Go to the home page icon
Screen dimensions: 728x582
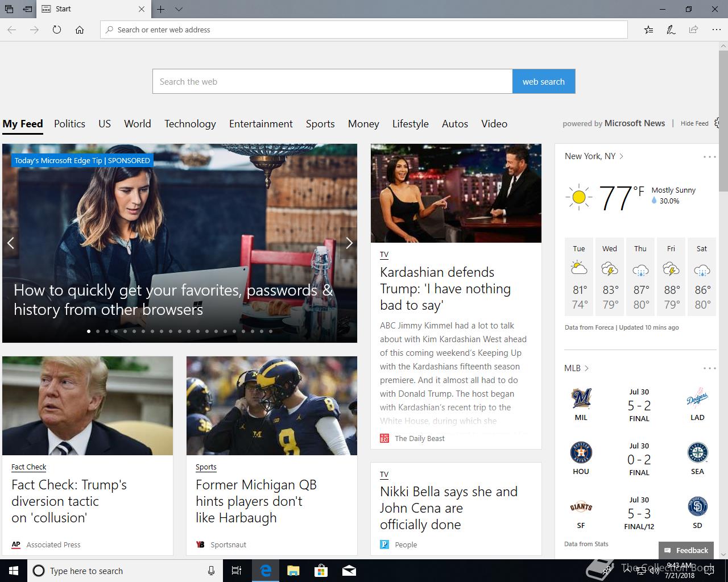(80, 30)
